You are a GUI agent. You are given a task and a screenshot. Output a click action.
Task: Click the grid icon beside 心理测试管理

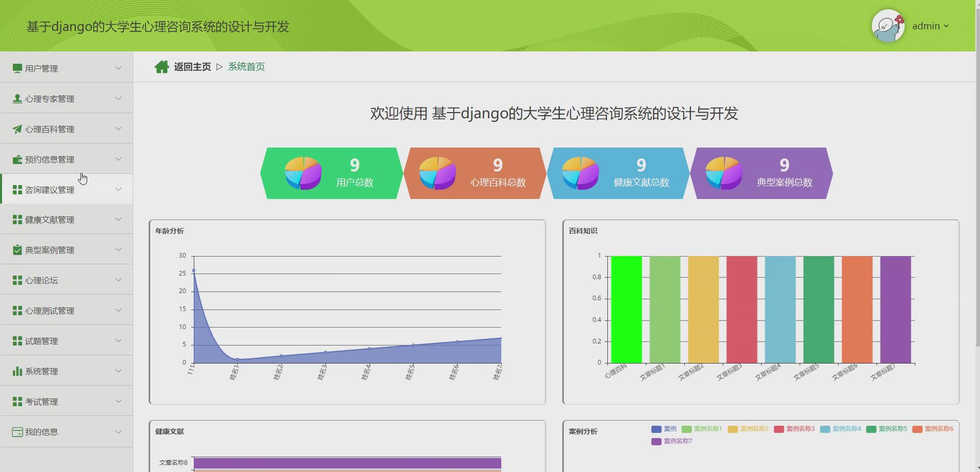tap(17, 310)
